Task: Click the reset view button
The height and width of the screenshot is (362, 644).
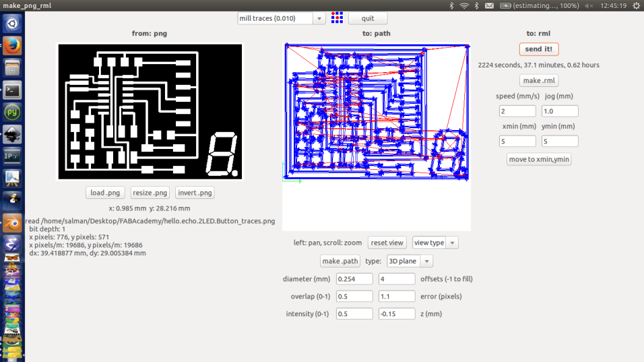Action: pos(387,243)
